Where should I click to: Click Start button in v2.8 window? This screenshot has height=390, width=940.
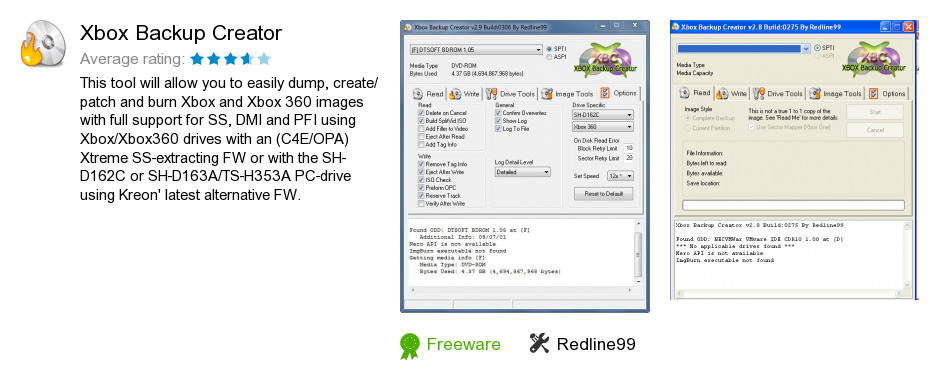[x=875, y=112]
